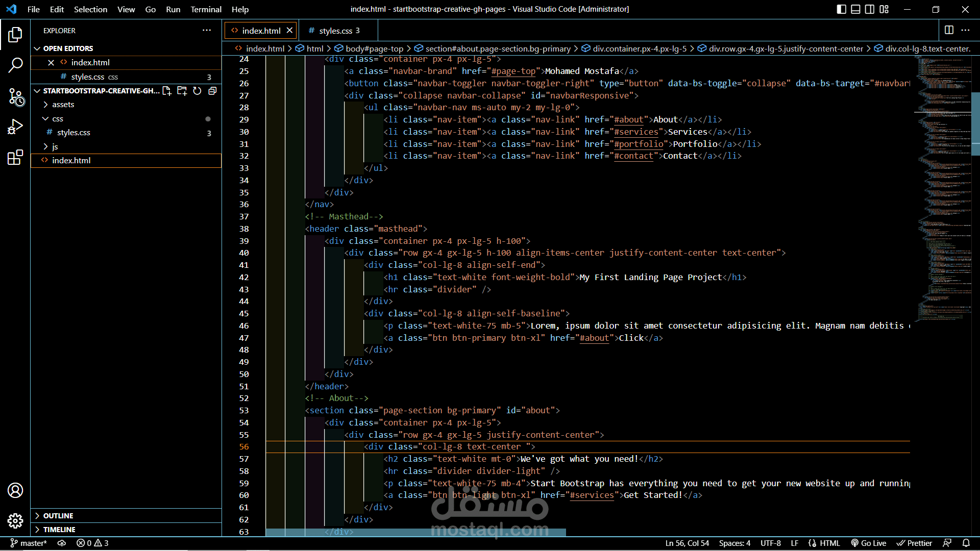Viewport: 980px width, 551px height.
Task: Collapse the css folder
Action: (x=126, y=119)
